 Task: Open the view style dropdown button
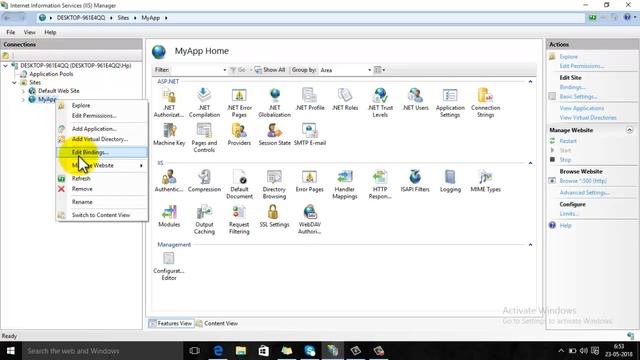(x=380, y=70)
